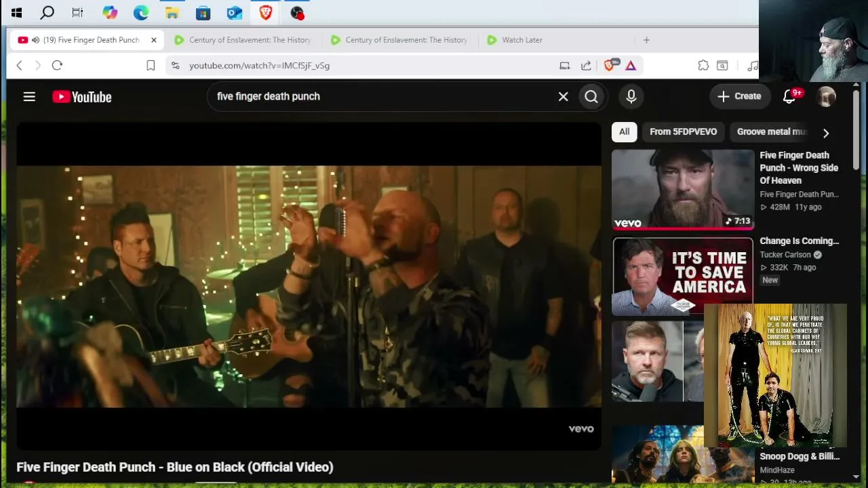
Task: Share this page link
Action: (x=586, y=65)
